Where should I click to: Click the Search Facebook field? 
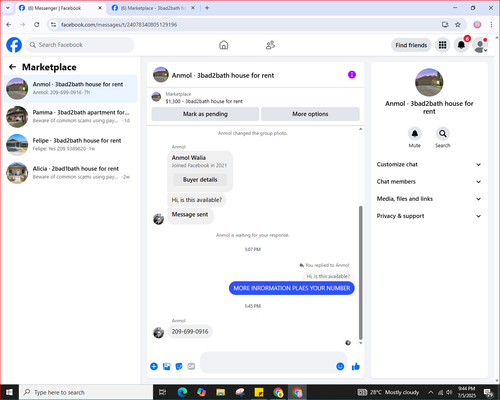[x=80, y=45]
